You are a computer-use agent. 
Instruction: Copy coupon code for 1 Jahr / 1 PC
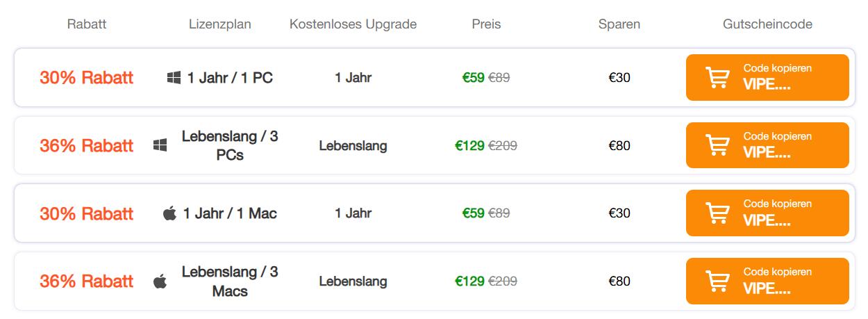(x=776, y=78)
